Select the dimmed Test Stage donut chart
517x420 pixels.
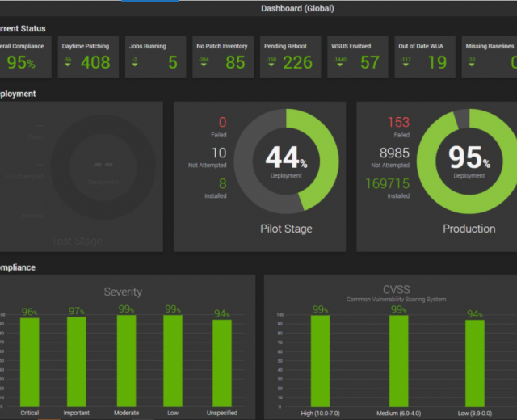click(103, 167)
